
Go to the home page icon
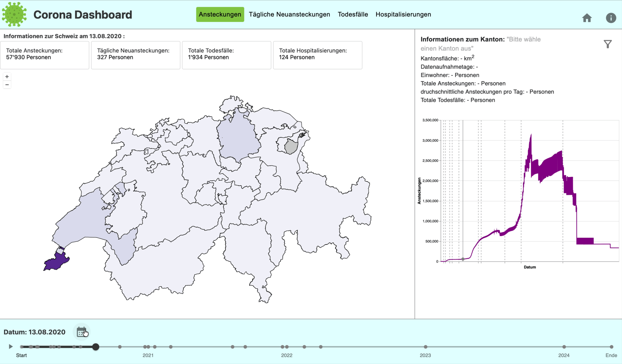(587, 18)
